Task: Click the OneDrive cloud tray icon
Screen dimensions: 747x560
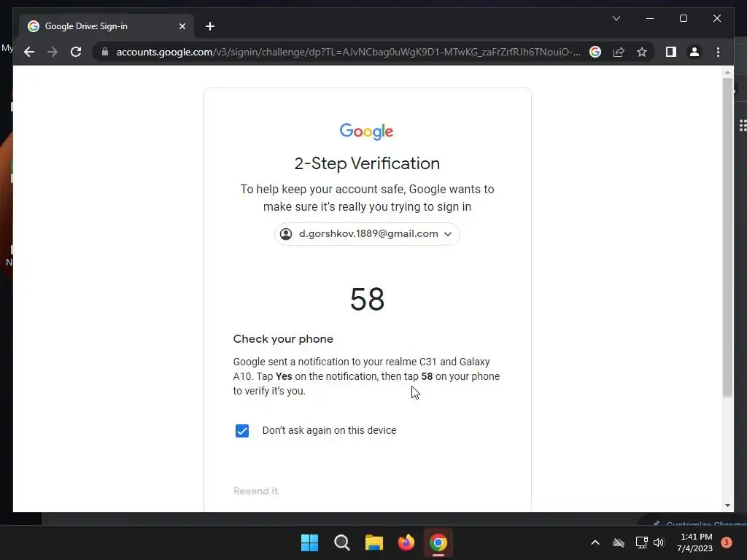Action: click(x=619, y=542)
